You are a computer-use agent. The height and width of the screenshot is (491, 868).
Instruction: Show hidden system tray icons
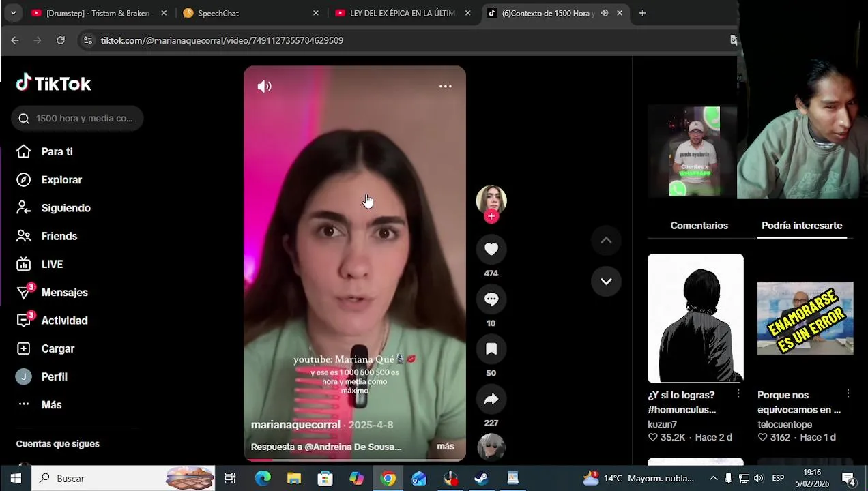coord(713,479)
